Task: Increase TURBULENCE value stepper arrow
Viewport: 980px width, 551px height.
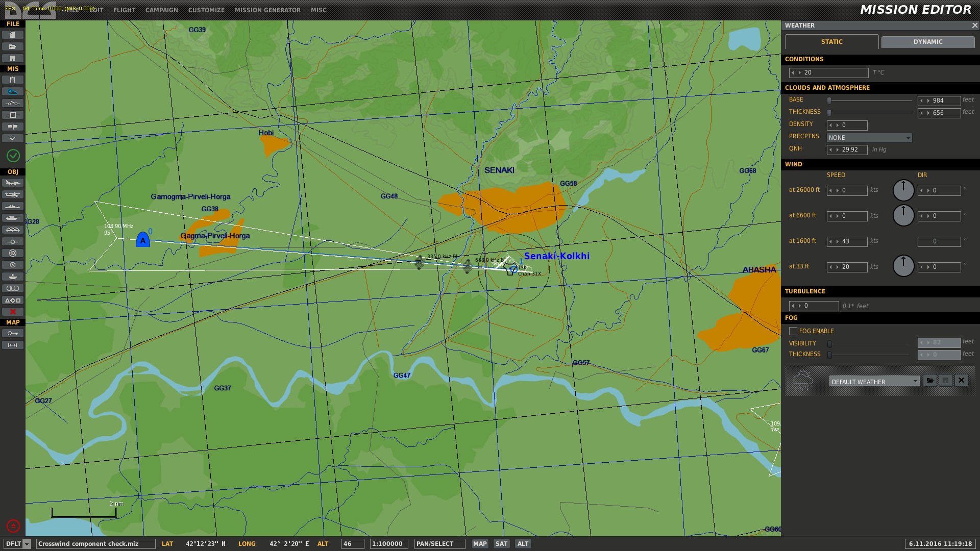Action: click(800, 306)
